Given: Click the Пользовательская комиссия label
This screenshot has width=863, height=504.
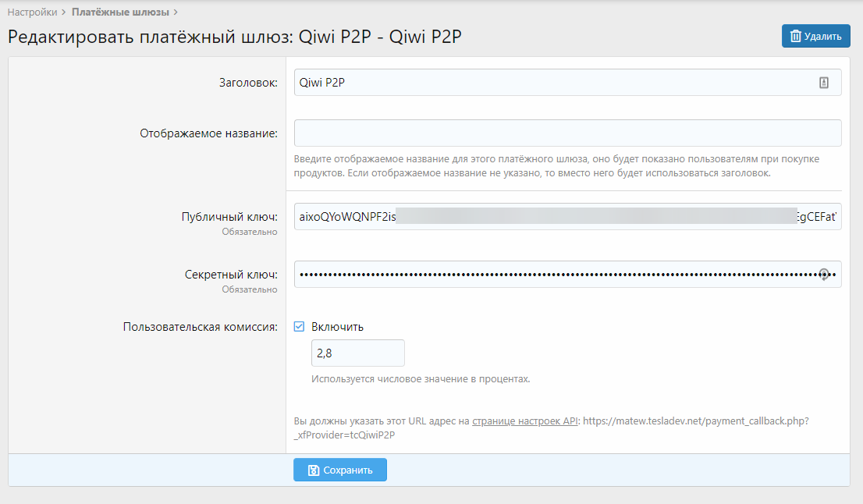Looking at the screenshot, I should click(x=200, y=327).
